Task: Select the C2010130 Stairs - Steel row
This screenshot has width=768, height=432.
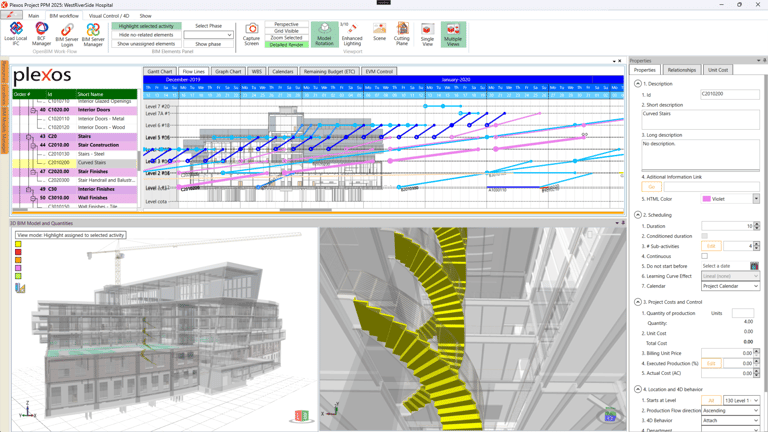Action: click(x=75, y=154)
